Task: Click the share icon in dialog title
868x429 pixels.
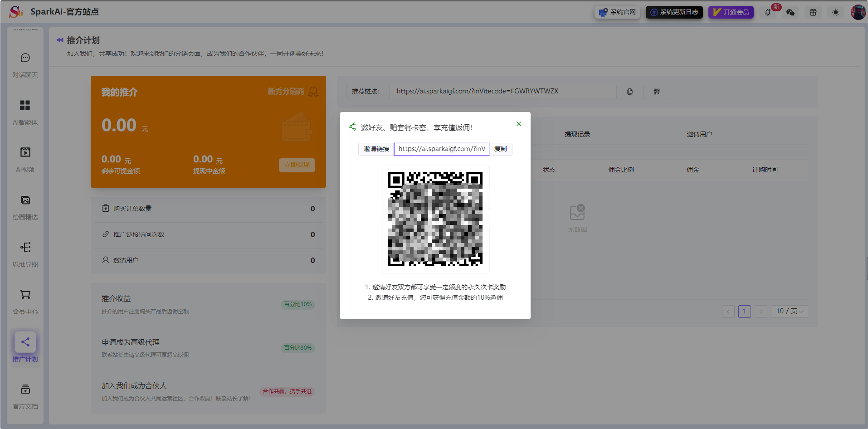Action: coord(352,127)
